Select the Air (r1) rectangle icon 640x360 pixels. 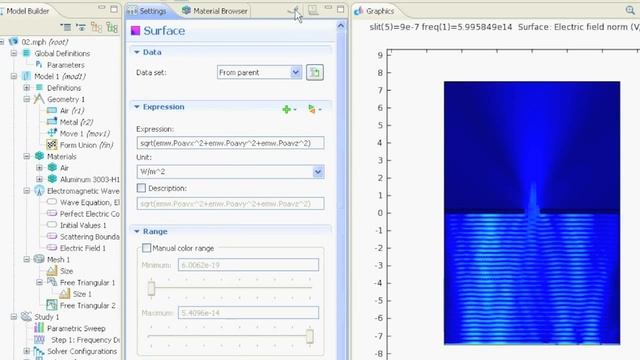pos(52,110)
